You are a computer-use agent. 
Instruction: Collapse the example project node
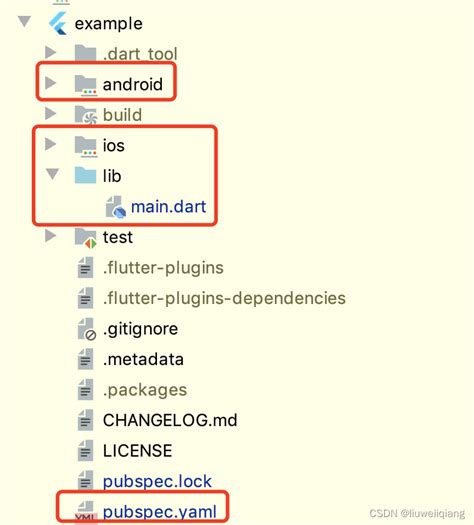tap(24, 21)
